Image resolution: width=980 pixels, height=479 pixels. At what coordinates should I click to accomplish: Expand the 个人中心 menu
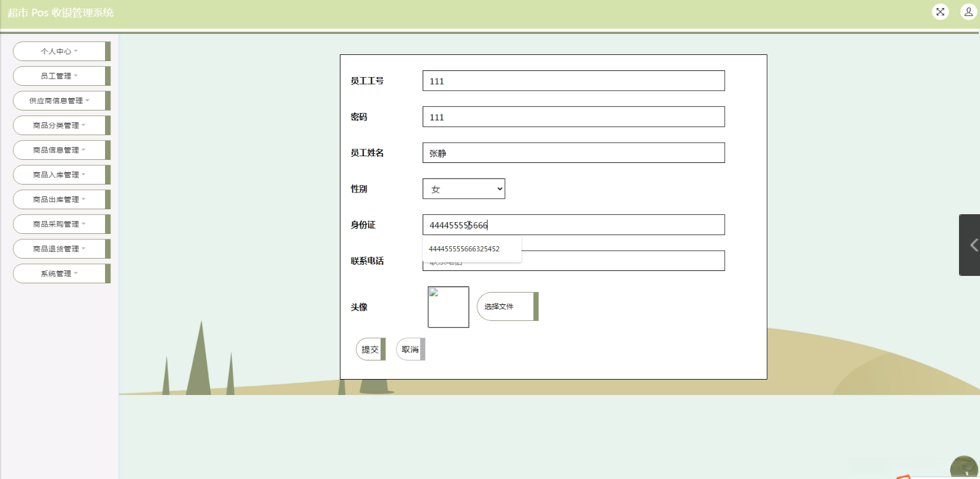pos(61,51)
